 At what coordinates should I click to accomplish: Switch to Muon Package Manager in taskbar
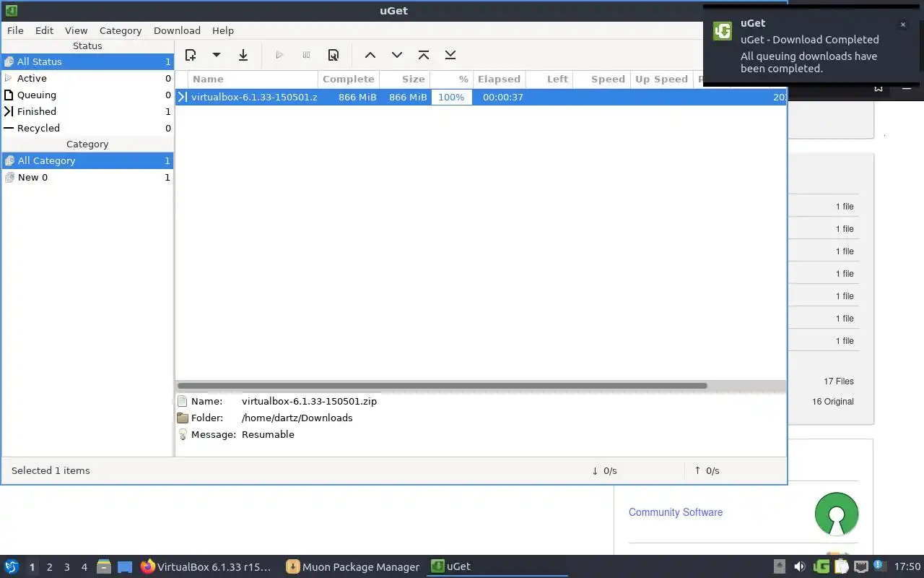tap(352, 566)
